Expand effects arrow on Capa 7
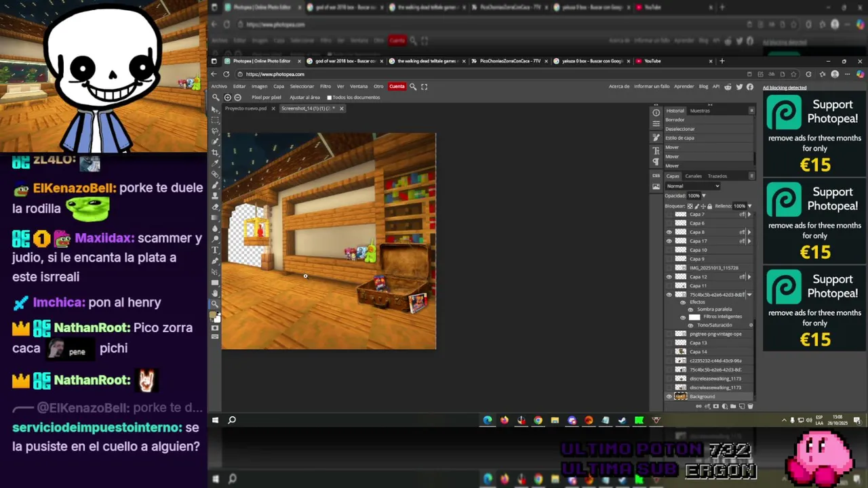 (x=749, y=214)
